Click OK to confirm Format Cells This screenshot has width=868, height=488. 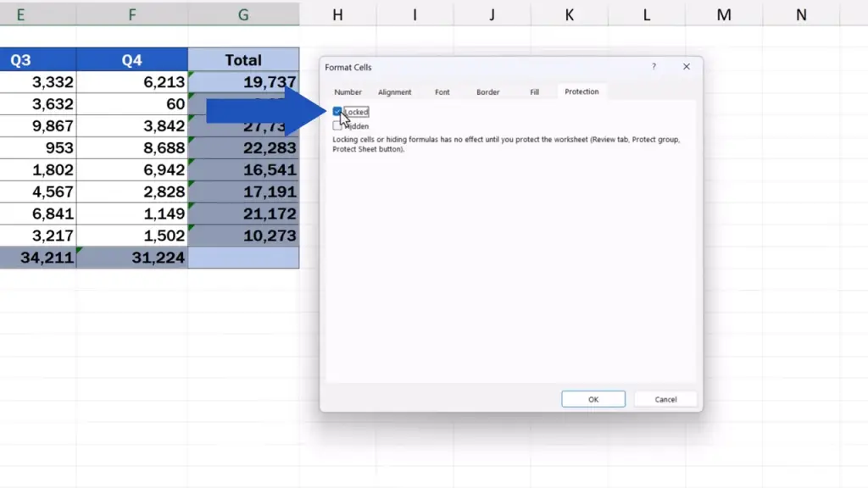pyautogui.click(x=593, y=399)
